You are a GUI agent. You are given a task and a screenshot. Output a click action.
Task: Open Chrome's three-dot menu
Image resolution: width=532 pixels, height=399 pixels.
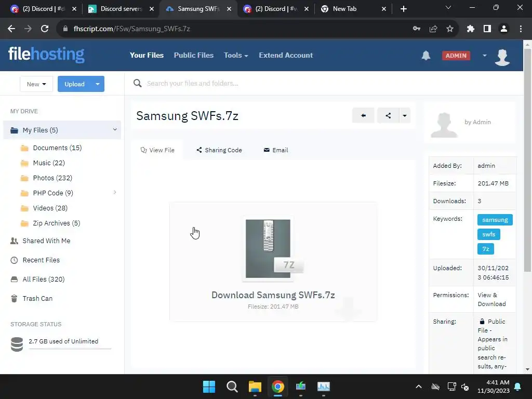(x=521, y=29)
